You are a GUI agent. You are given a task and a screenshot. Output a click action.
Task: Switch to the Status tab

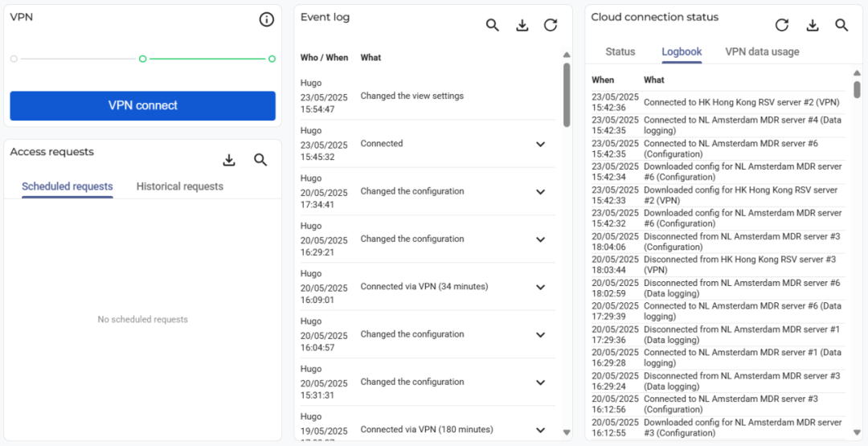[620, 51]
